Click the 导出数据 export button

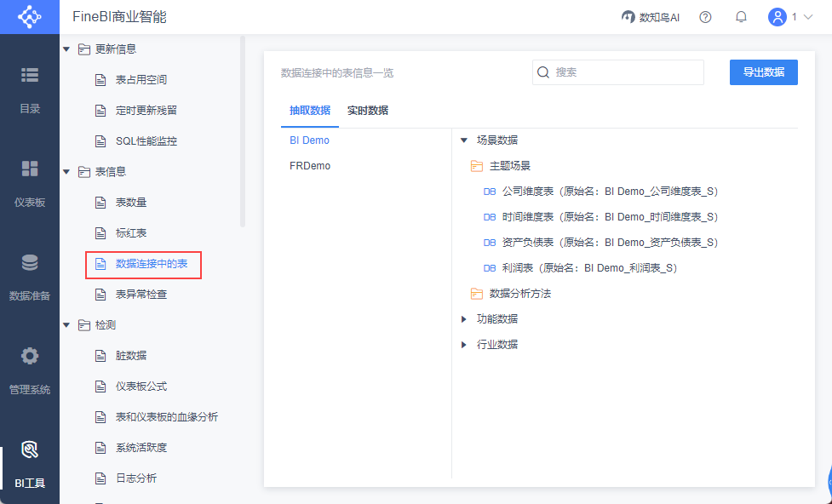pyautogui.click(x=764, y=72)
